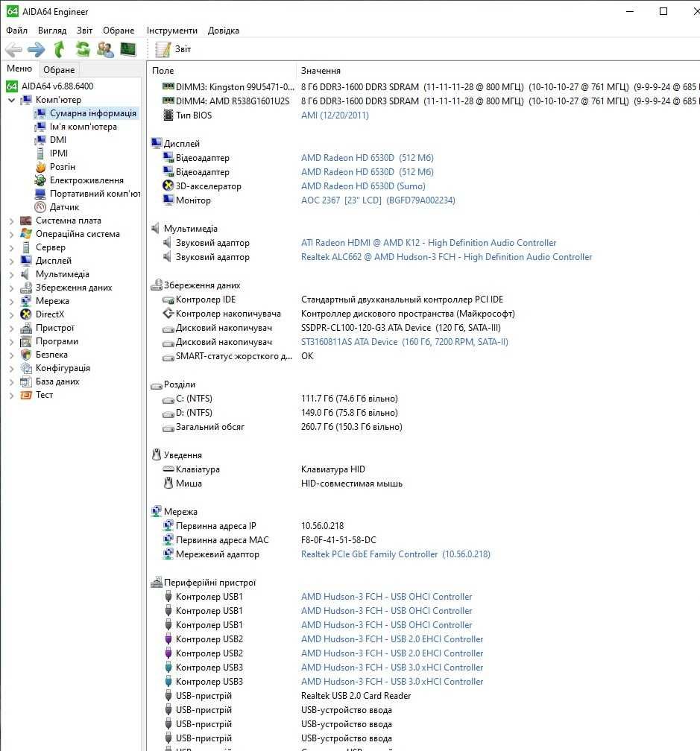Screen dimensions: 700x751
Task: Expand the Мережа tree node
Action: coord(11,301)
